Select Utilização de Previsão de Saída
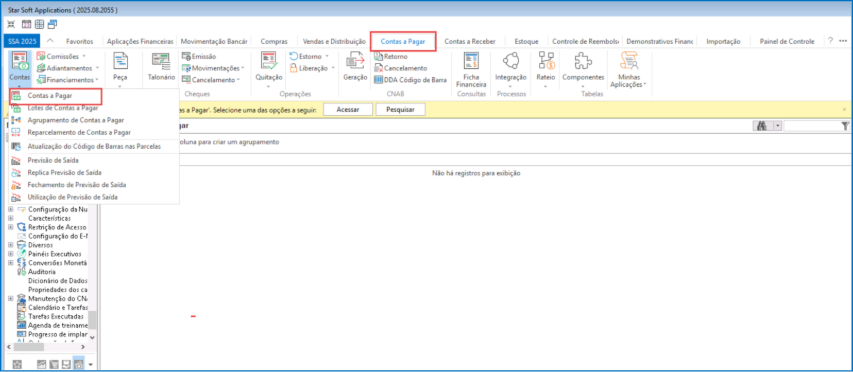Screen dimensions: 853x372 pyautogui.click(x=94, y=197)
